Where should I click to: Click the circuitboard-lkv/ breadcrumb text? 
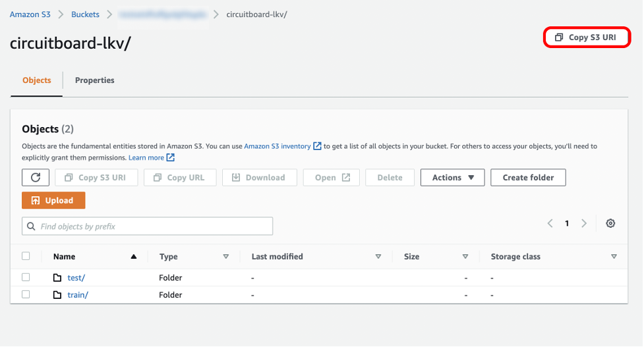click(256, 14)
